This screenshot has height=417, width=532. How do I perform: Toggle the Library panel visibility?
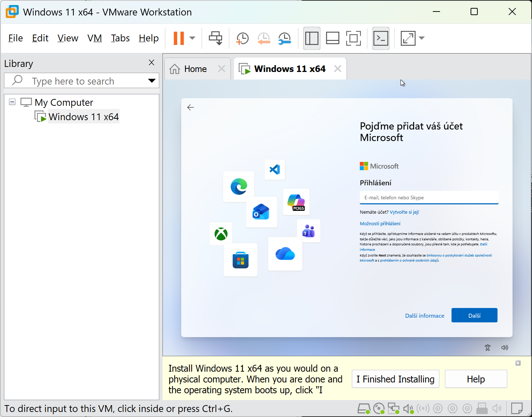click(x=312, y=38)
